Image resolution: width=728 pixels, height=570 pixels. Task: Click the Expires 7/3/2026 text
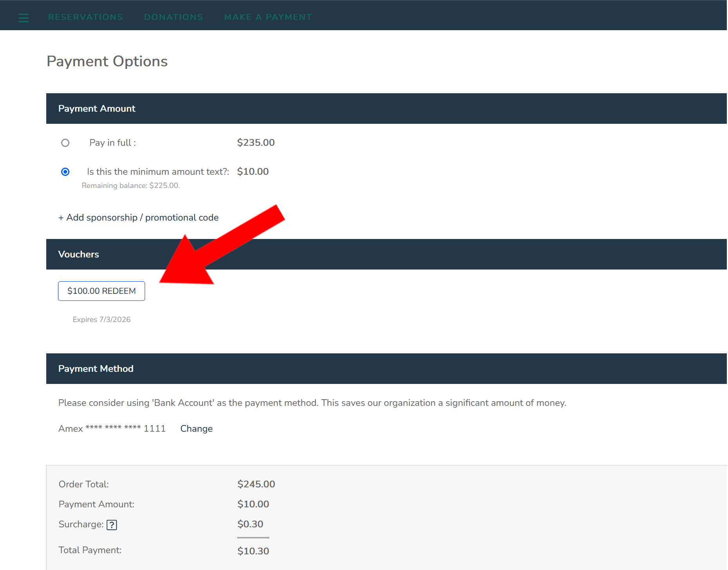(102, 320)
